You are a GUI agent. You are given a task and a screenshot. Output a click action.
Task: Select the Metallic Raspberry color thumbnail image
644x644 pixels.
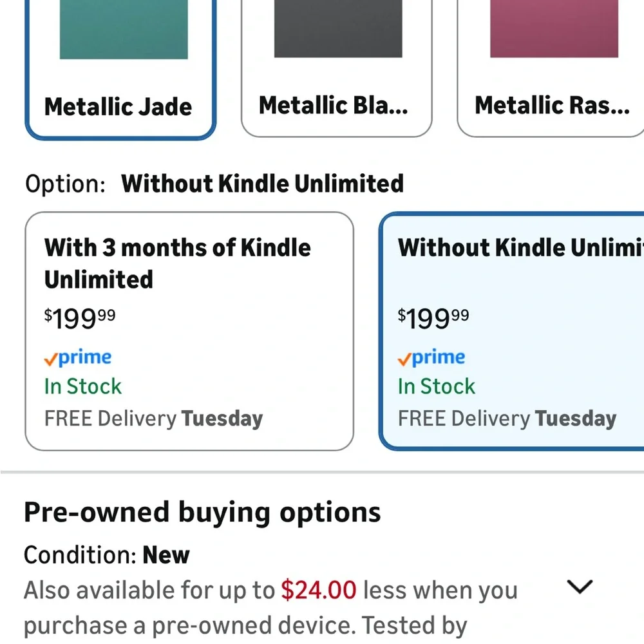click(554, 29)
